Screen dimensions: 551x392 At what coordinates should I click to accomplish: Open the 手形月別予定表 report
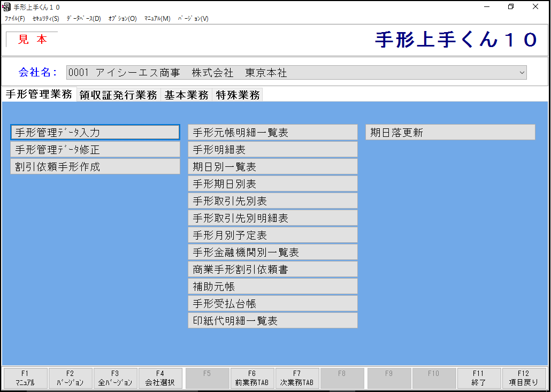point(273,235)
